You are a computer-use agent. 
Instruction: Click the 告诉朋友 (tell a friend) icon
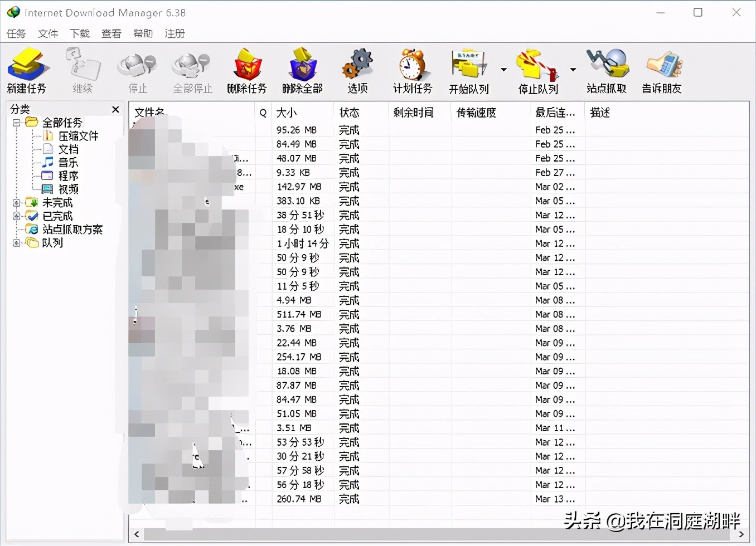coord(662,71)
